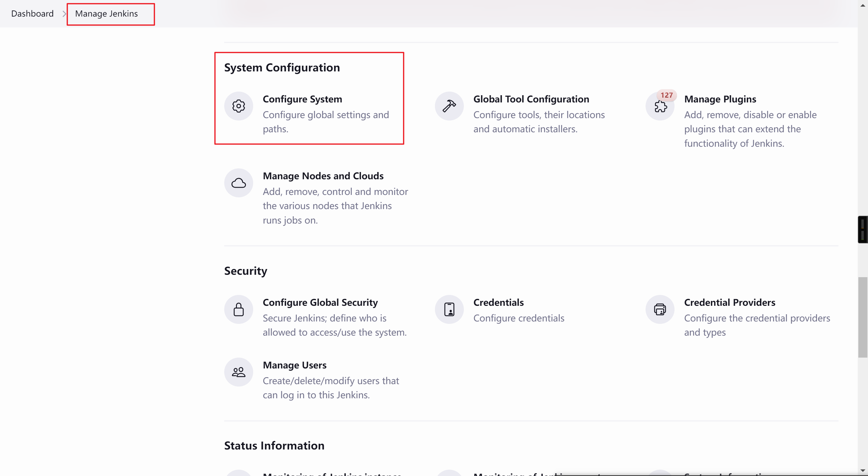This screenshot has width=868, height=476.
Task: Open Configure Global Security title link
Action: coord(320,302)
